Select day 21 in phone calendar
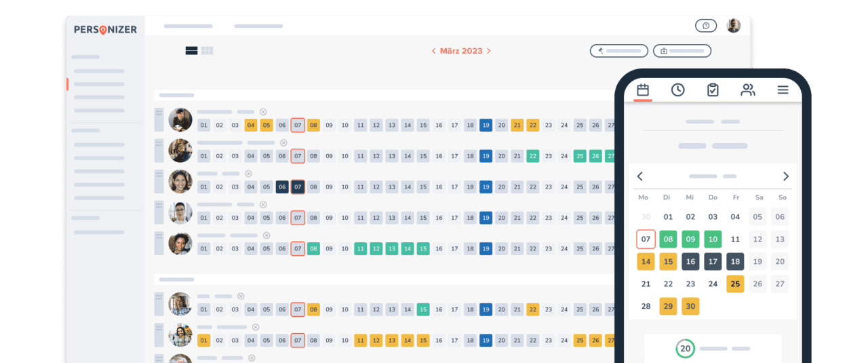Viewport: 868px width, 363px height. coord(646,284)
